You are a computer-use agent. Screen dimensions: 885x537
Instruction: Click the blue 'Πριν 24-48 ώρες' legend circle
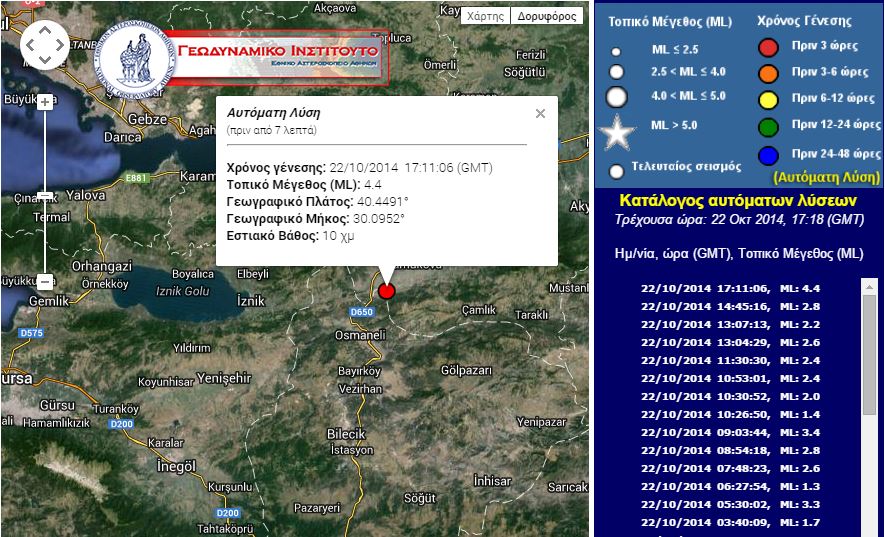click(768, 155)
